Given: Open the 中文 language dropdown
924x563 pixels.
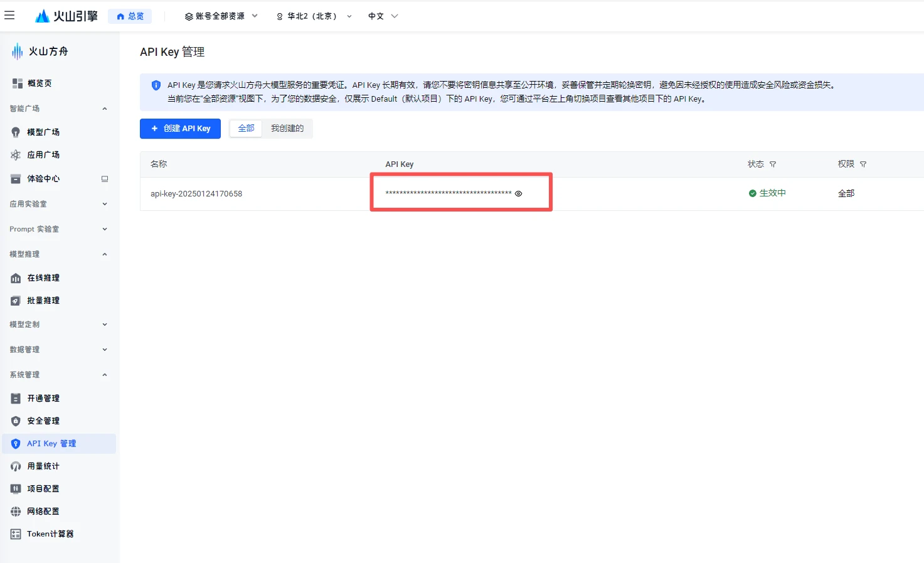Looking at the screenshot, I should (x=383, y=16).
